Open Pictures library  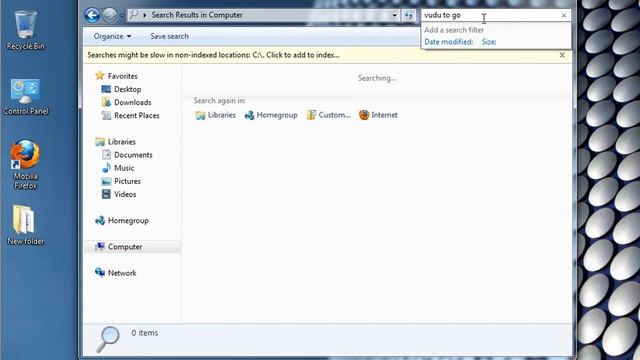coord(127,181)
